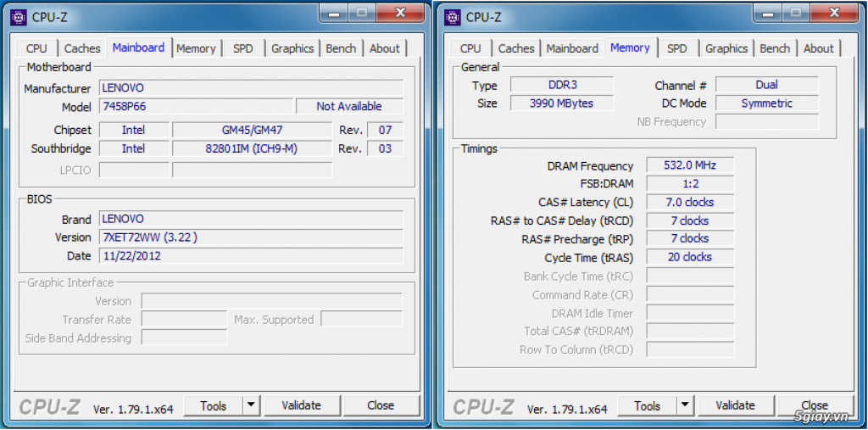Open About tab in right window
Image resolution: width=868 pixels, height=430 pixels.
click(x=819, y=48)
